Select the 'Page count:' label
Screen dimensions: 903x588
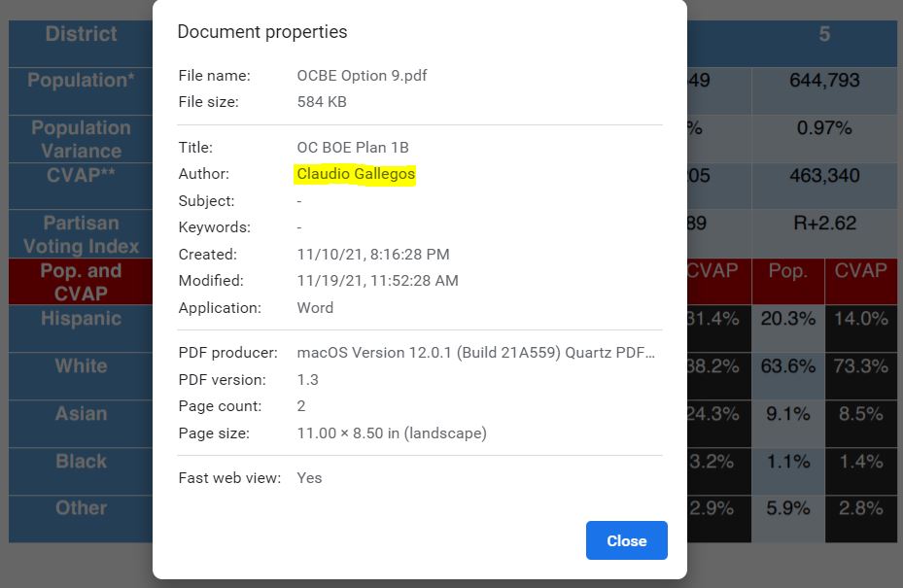pyautogui.click(x=220, y=406)
